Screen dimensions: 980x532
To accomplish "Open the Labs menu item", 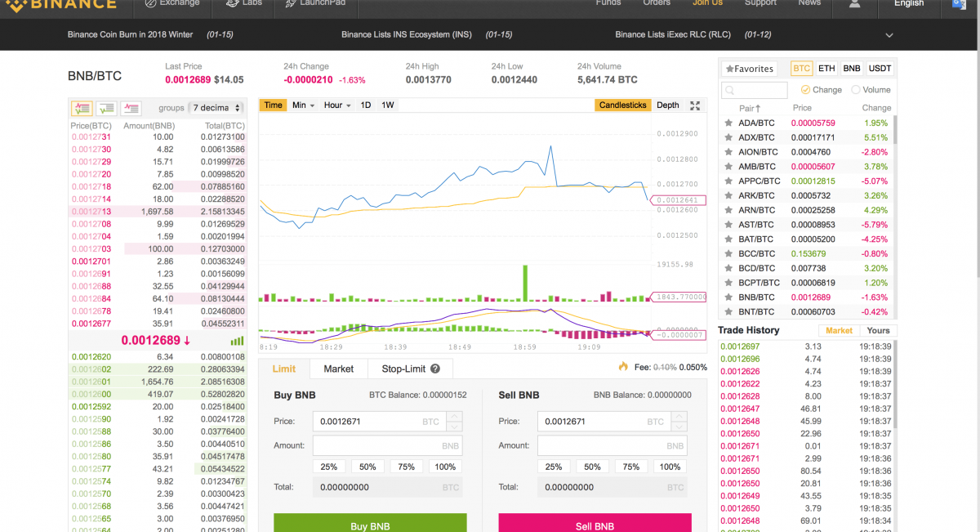I will coord(243,3).
